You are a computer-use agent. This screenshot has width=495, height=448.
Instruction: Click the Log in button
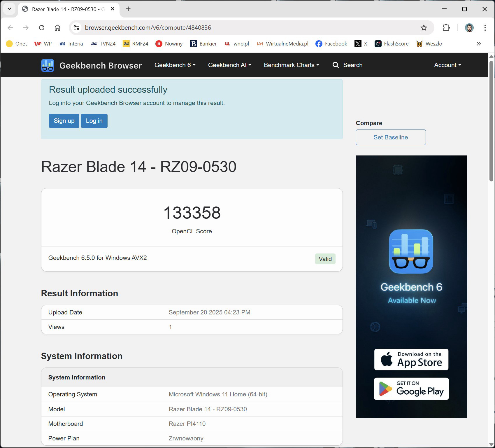pyautogui.click(x=94, y=121)
